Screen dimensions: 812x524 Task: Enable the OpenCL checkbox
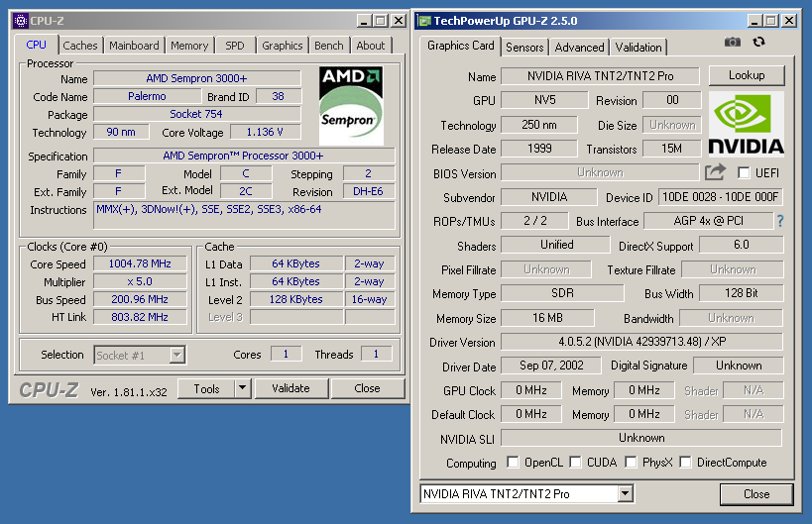pyautogui.click(x=513, y=462)
